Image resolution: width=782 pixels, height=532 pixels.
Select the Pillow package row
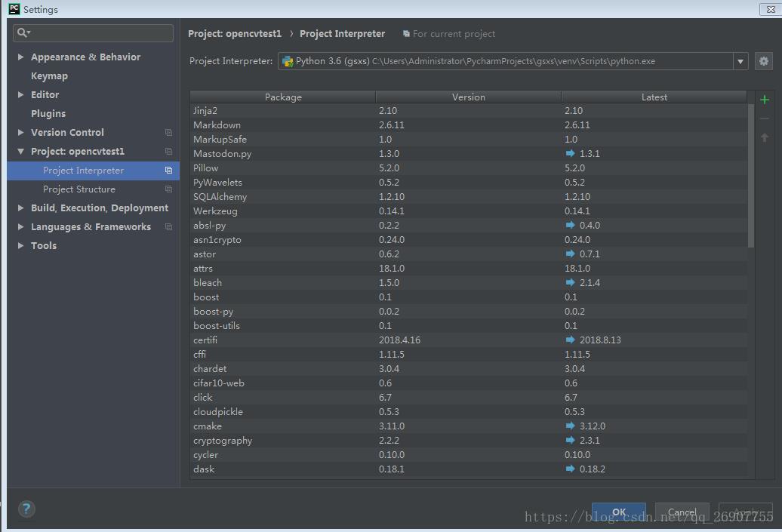point(468,168)
